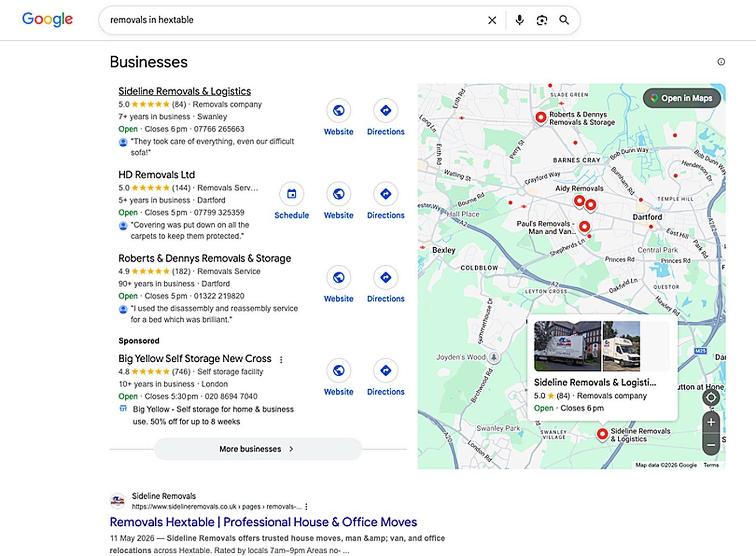This screenshot has height=556, width=756.
Task: Open Website for Roberts & Dennys Removals
Action: (x=339, y=284)
